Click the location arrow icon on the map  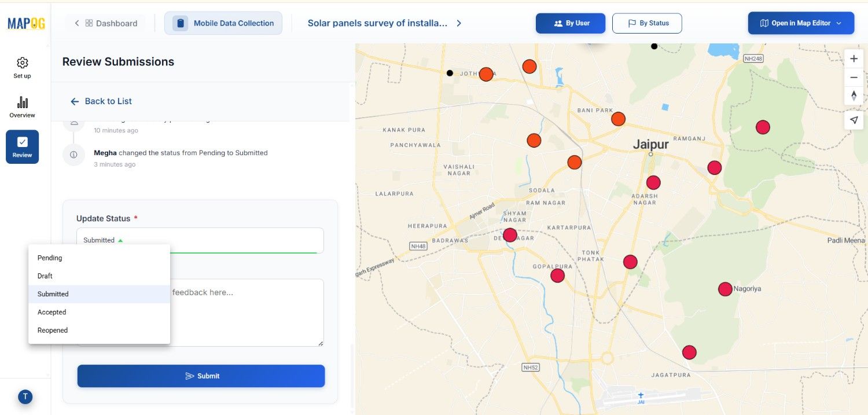[854, 120]
